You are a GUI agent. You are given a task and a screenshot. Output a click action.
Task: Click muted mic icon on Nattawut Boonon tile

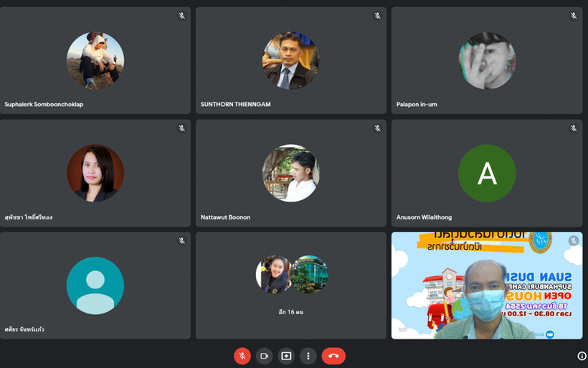click(x=377, y=128)
